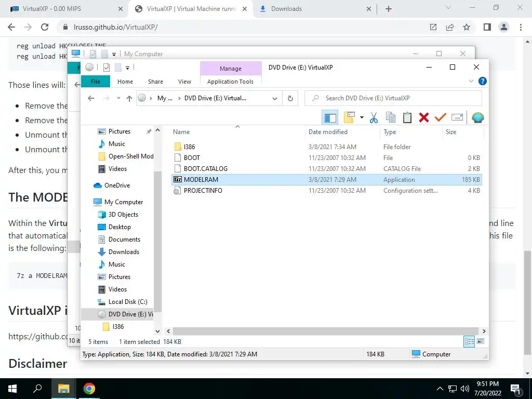Click quick access New folder icon

point(118,68)
